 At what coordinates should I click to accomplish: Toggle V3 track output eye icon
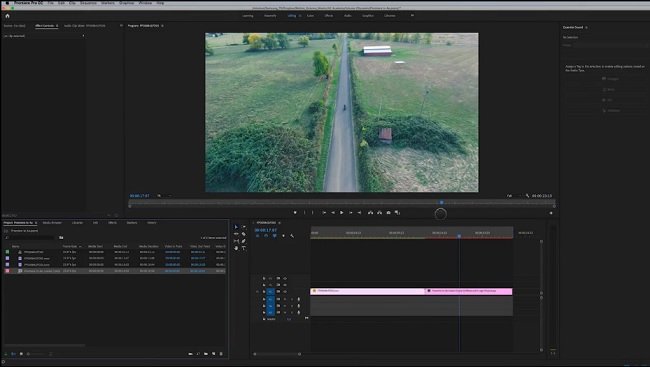(x=285, y=278)
